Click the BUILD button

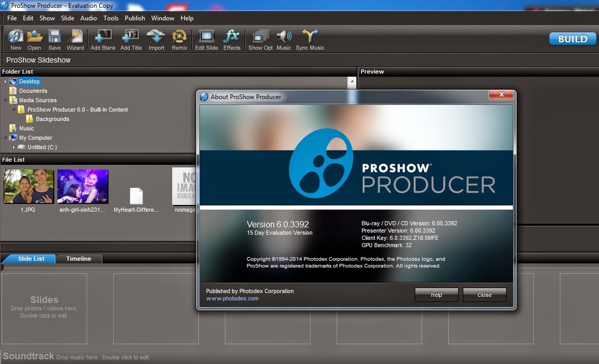[x=572, y=39]
